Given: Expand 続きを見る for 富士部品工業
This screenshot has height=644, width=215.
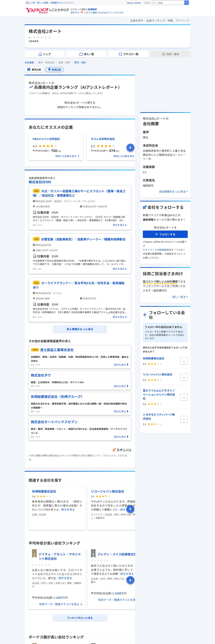Looking at the screenshot, I should click(121, 365).
